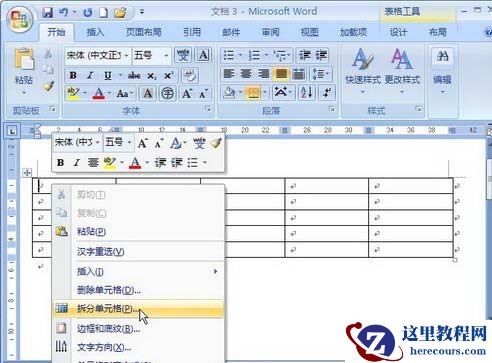492x363 pixels.
Task: Toggle italic in the ribbon
Action: click(90, 75)
